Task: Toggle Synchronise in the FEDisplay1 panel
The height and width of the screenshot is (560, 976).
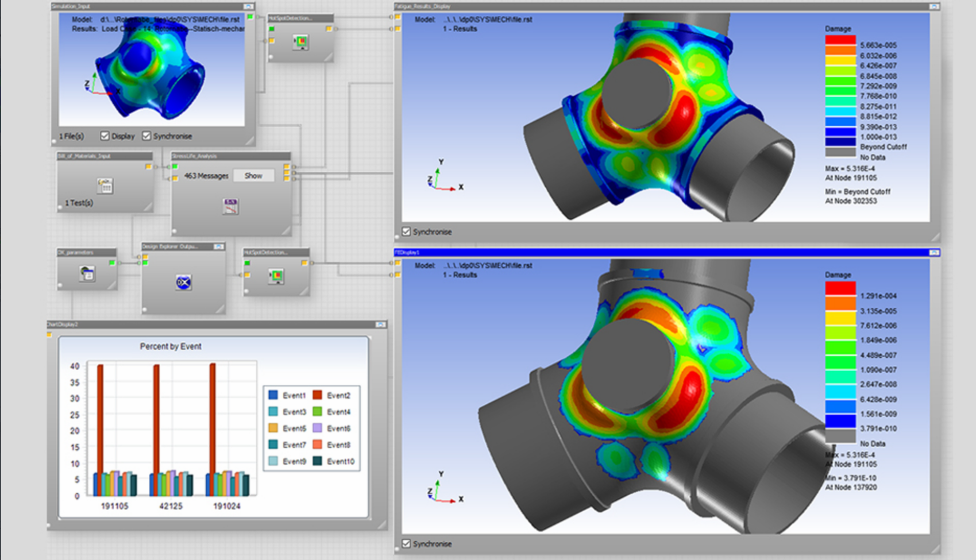Action: [407, 543]
